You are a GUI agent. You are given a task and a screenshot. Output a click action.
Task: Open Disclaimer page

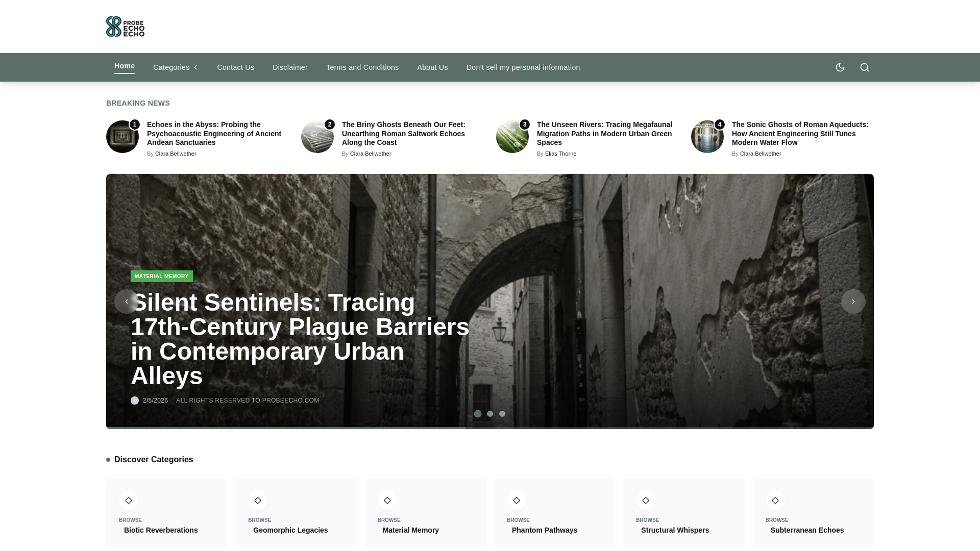click(290, 67)
